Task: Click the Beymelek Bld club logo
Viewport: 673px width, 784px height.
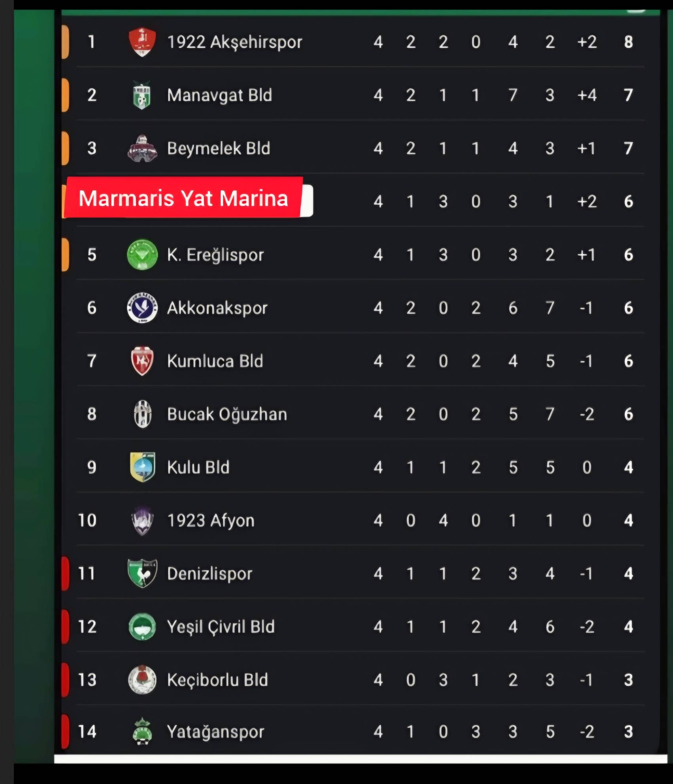Action: point(142,148)
